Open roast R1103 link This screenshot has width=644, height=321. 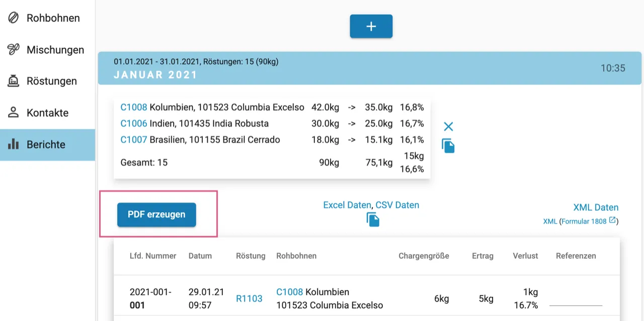[x=249, y=298]
